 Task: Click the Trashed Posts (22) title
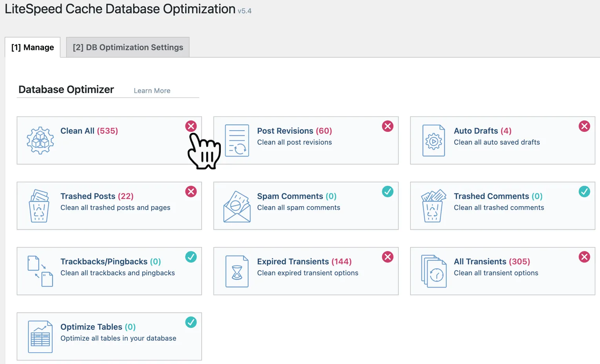coord(97,196)
